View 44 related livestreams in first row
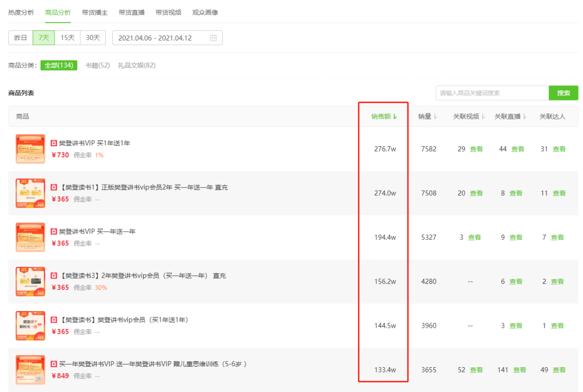The width and height of the screenshot is (583, 392). click(518, 149)
